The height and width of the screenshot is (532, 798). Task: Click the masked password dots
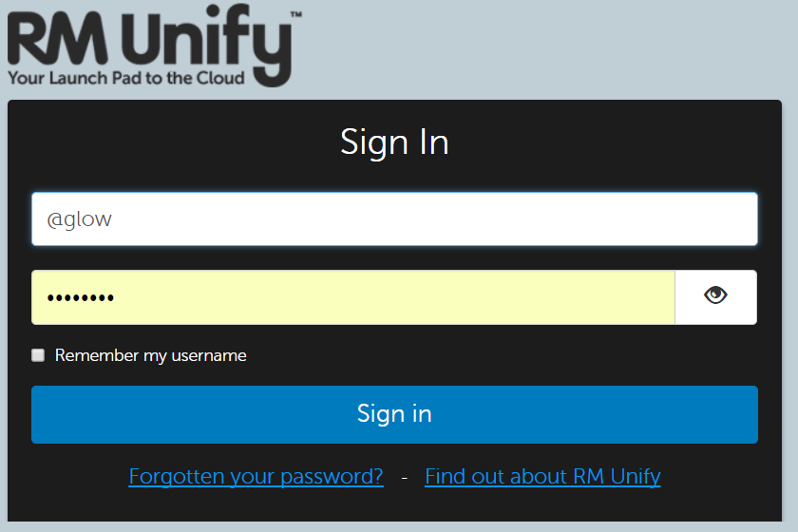81,297
